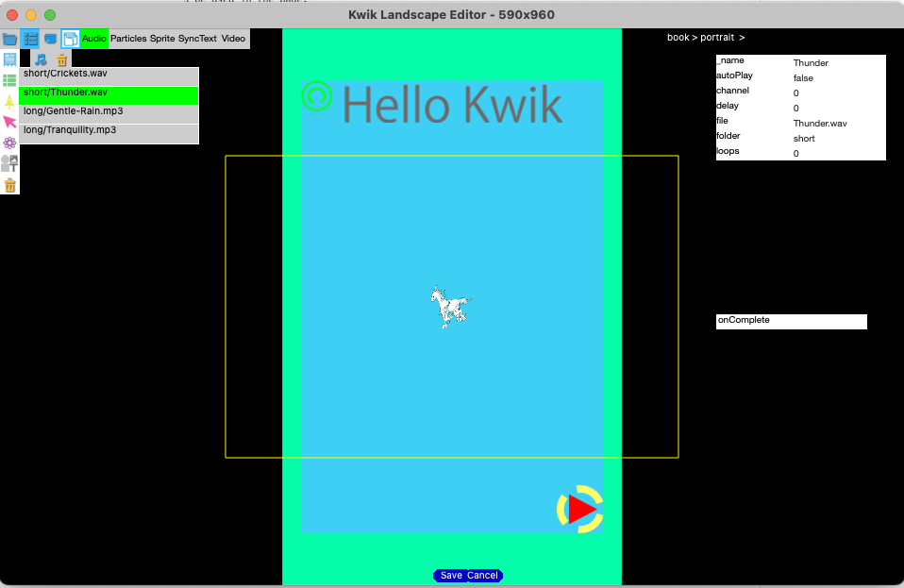Edit the autoPlay value 'false'
This screenshot has width=904, height=588.
coord(803,77)
